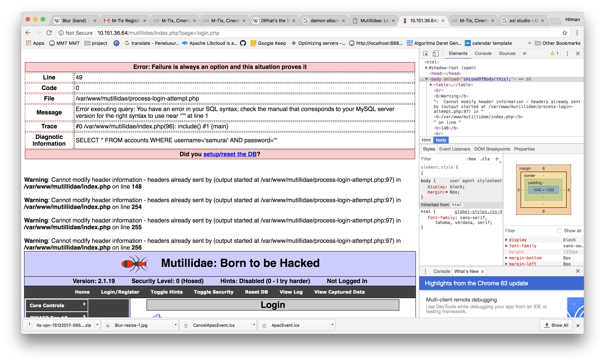Click the browser reload icon
This screenshot has width=605, height=364.
[x=49, y=33]
